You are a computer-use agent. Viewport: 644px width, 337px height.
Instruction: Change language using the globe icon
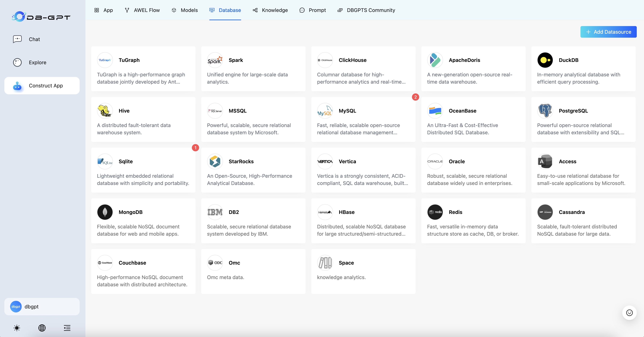pyautogui.click(x=42, y=328)
